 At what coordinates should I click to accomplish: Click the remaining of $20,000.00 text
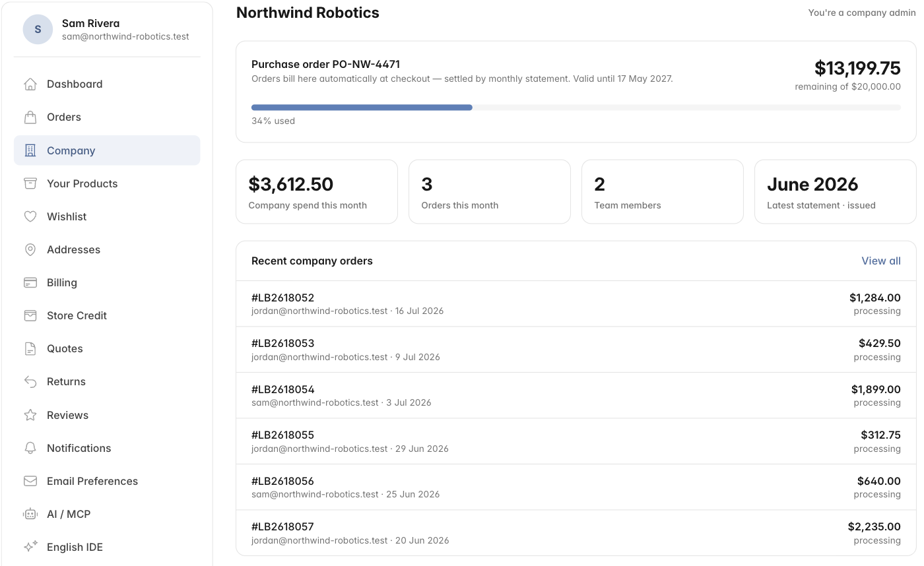coord(847,86)
